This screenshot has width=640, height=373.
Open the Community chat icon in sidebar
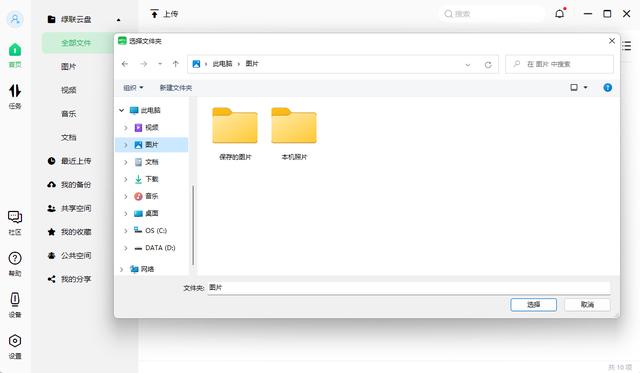(15, 217)
